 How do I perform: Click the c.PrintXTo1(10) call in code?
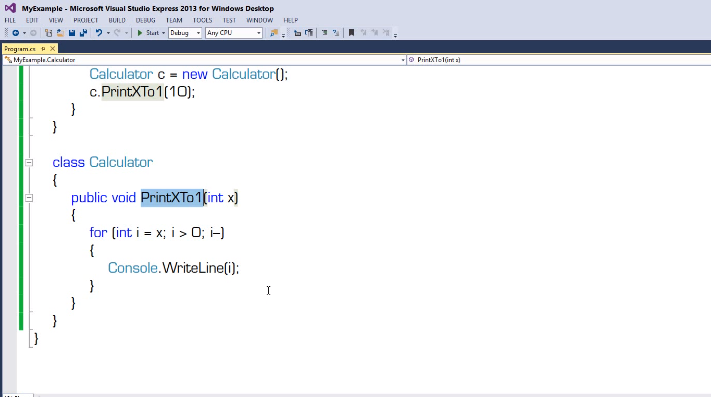pos(142,92)
